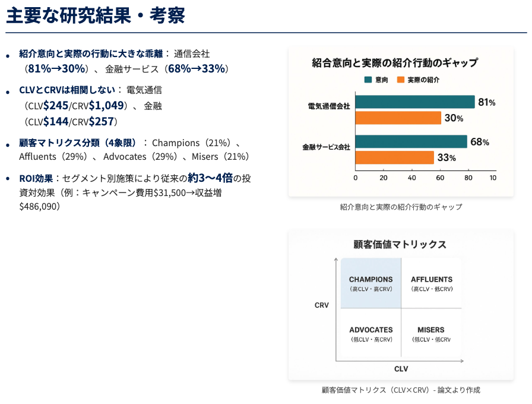Click the CRV vertical axis label
This screenshot has height=404, width=532.
click(x=322, y=305)
